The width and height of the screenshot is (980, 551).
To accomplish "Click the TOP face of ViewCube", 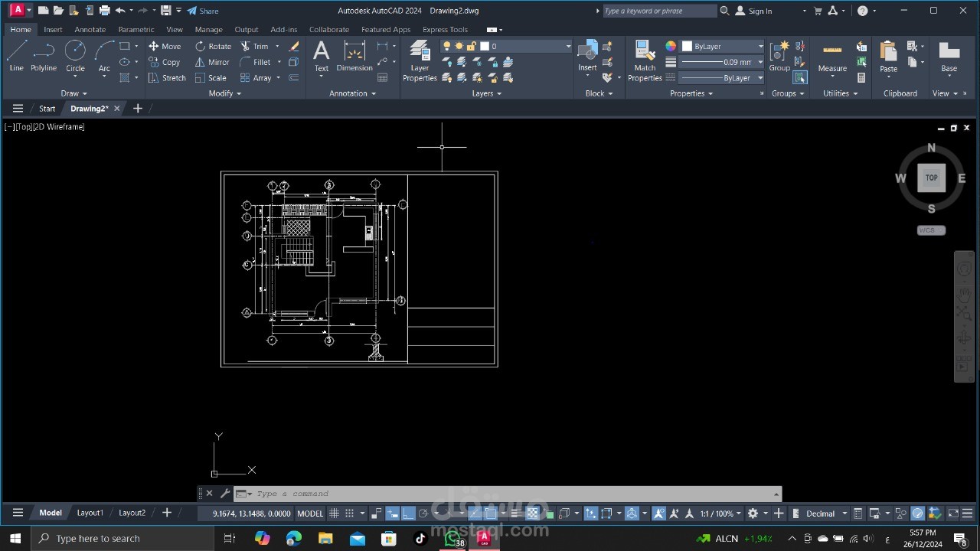I will pos(931,178).
